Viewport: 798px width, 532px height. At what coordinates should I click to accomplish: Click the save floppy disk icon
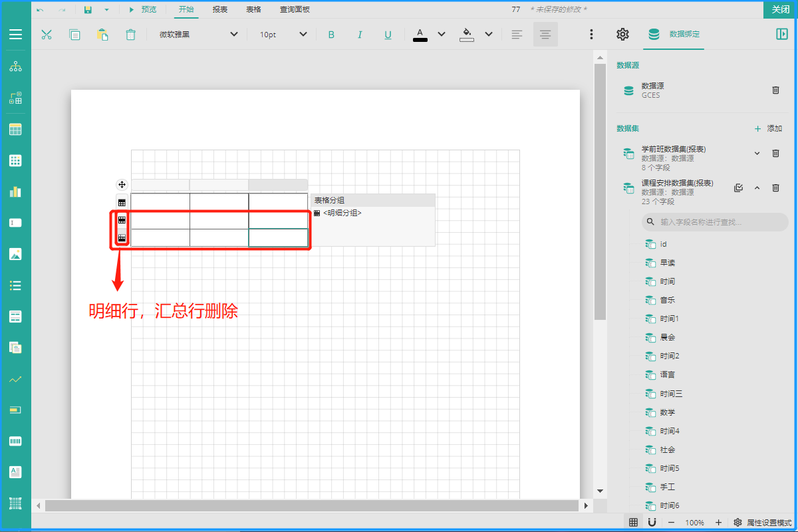tap(88, 9)
